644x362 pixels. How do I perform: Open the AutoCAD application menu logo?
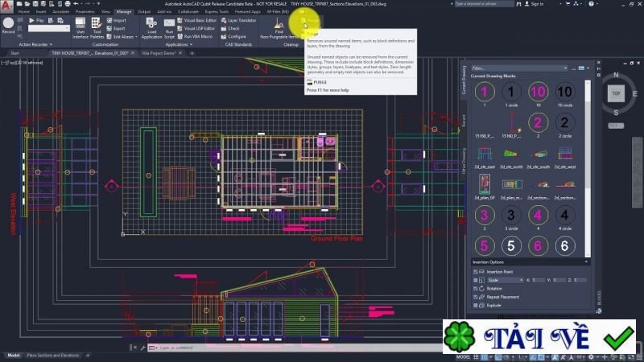coord(6,6)
